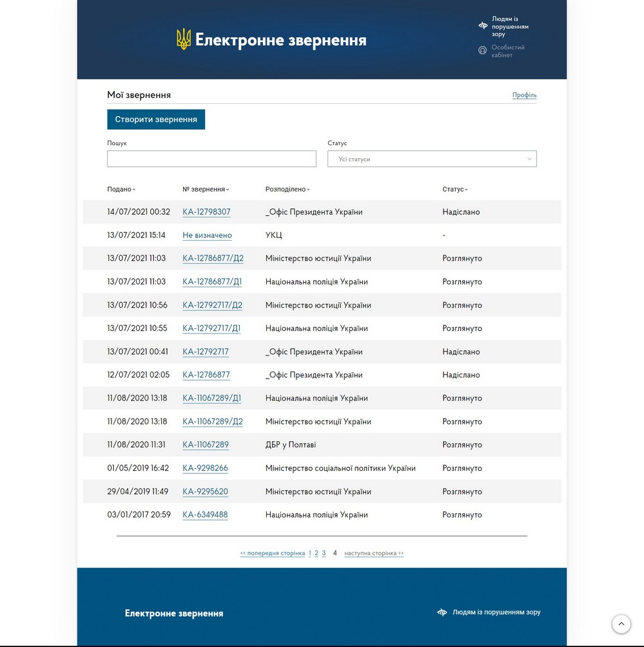Go to наступна сторінка (next page)
Screen dimensions: 644x647
point(374,553)
